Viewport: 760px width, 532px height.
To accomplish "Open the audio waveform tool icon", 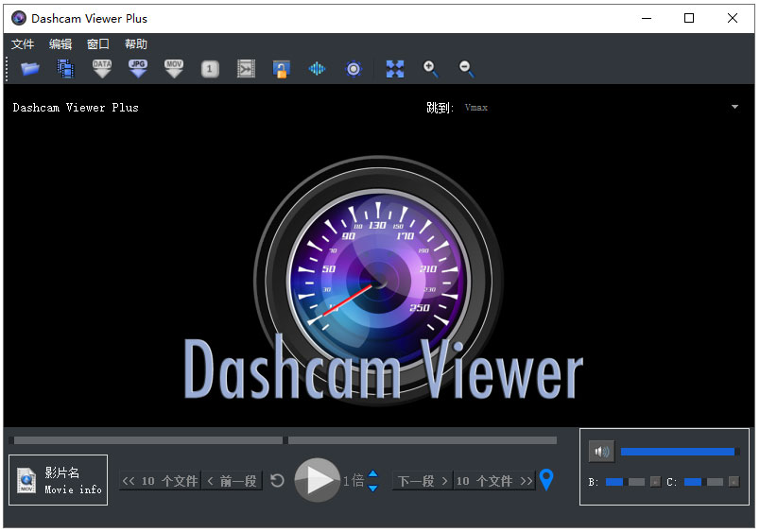I will (x=317, y=69).
